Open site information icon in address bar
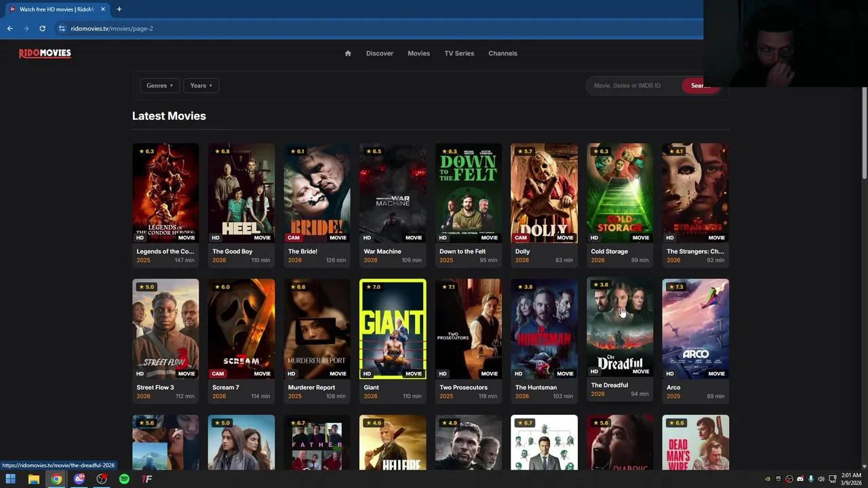This screenshot has height=488, width=868. (62, 28)
